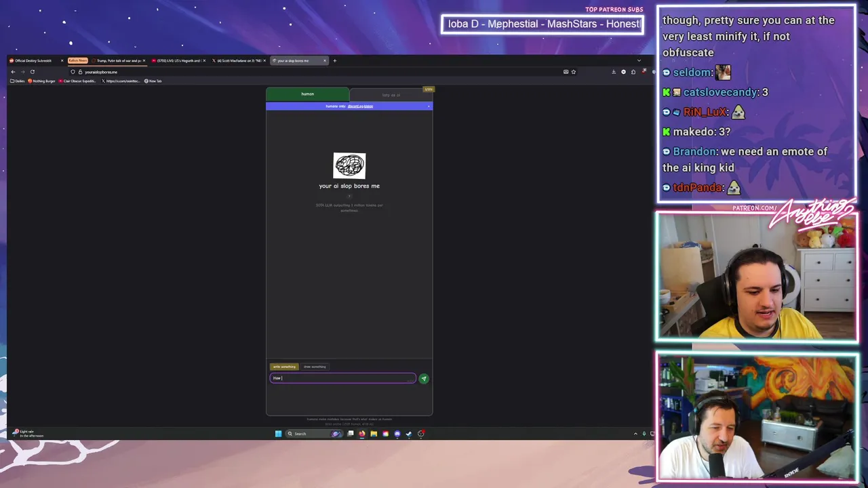Open the New Tab bookmark
Screen dimensions: 868x488
click(153, 81)
